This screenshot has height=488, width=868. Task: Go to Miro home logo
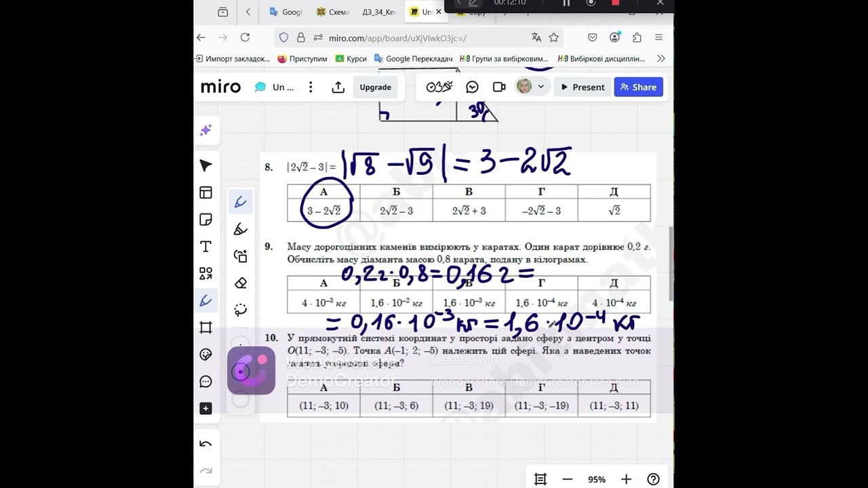pos(221,87)
